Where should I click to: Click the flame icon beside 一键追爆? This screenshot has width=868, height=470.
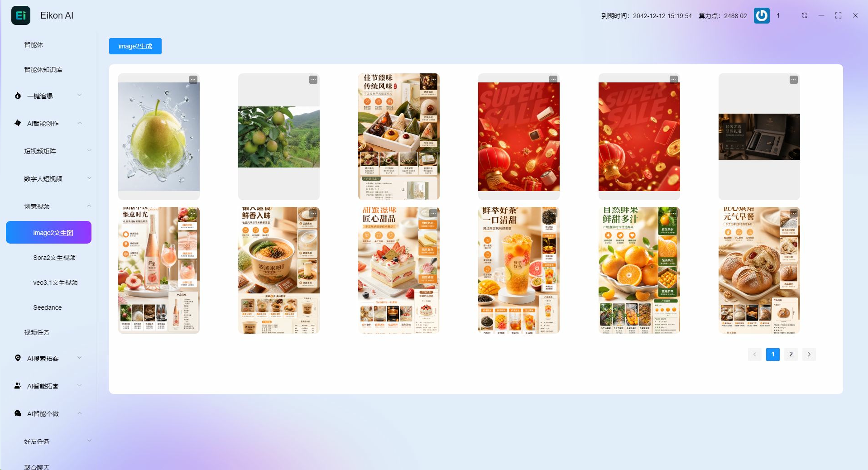click(x=18, y=96)
